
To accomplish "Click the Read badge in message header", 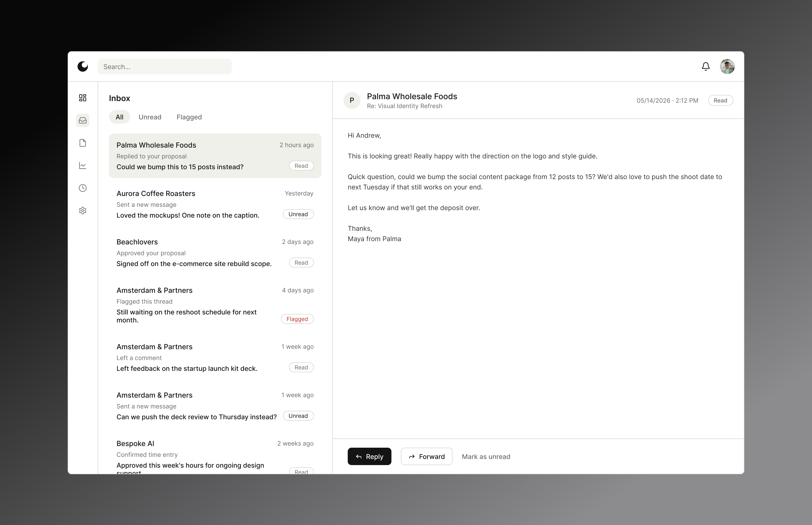I will [x=720, y=100].
